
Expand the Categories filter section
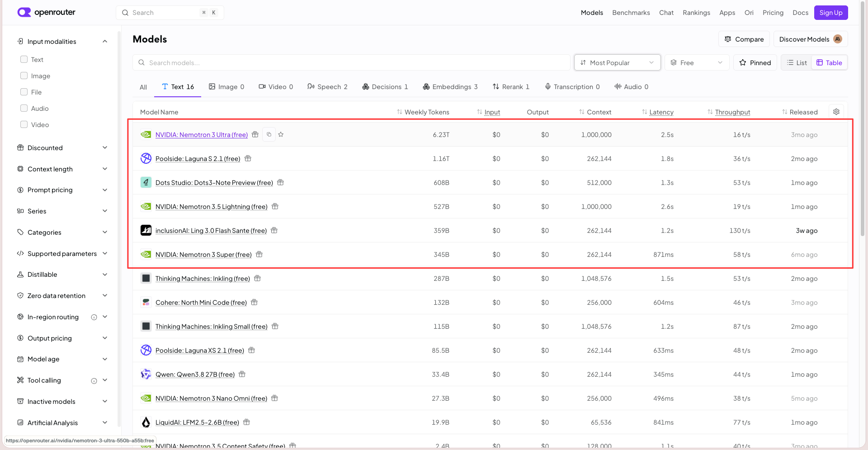tap(62, 232)
